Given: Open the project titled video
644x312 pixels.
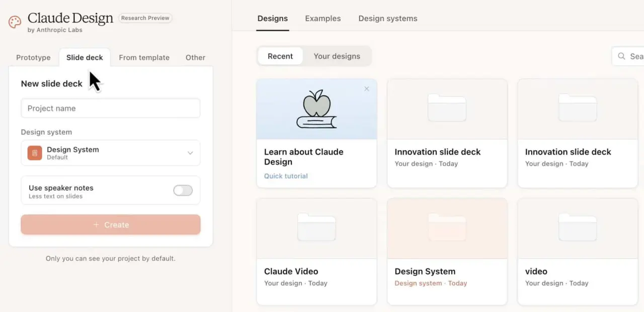Looking at the screenshot, I should pos(536,271).
